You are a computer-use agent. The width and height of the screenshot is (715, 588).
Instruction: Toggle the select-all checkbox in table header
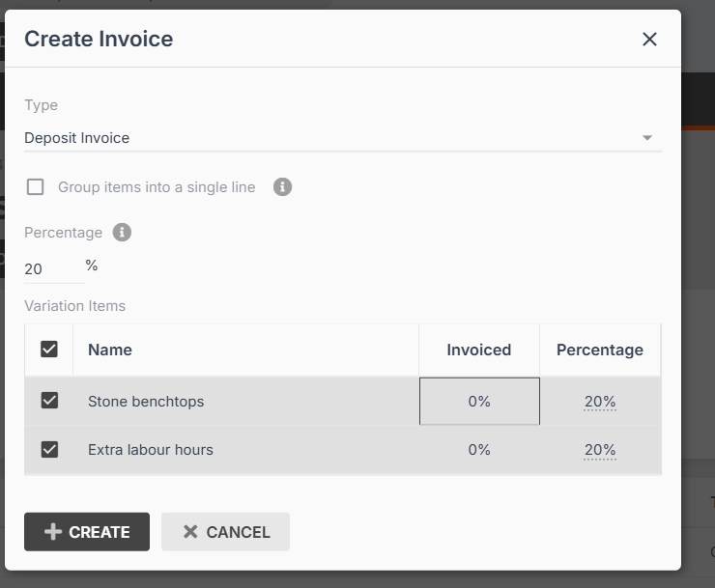(x=49, y=350)
